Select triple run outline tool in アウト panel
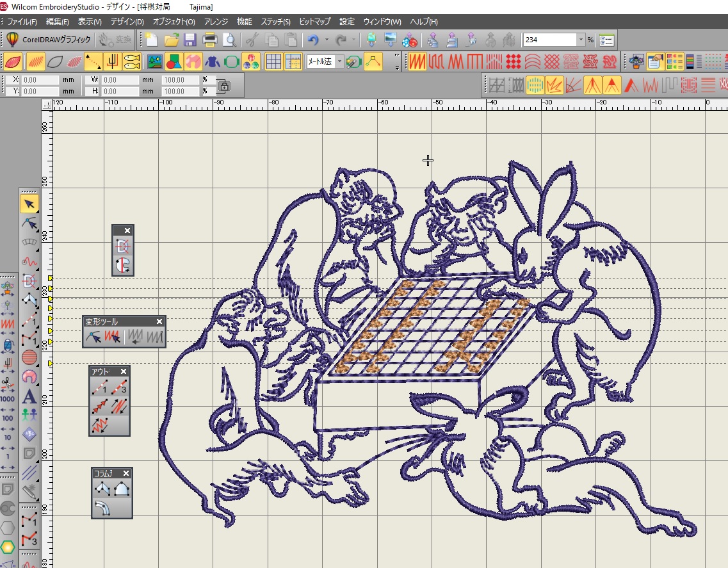Screen dimensions: 728x568 pos(119,386)
